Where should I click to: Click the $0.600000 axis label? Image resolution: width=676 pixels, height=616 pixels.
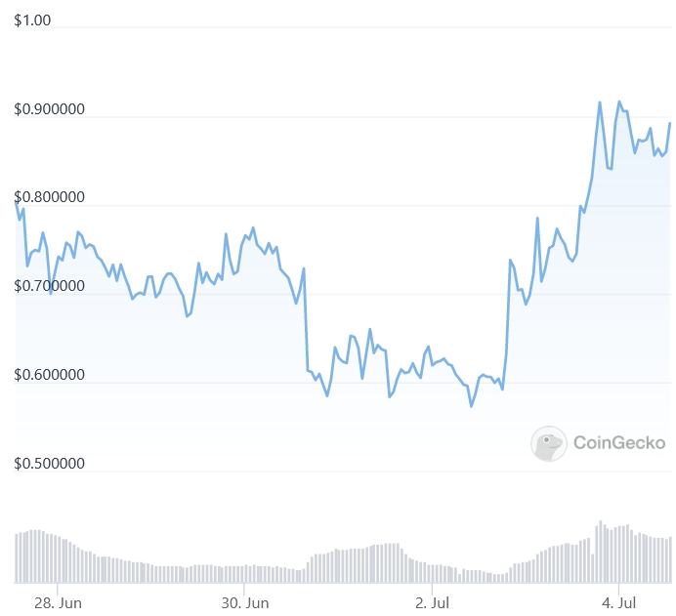(49, 374)
